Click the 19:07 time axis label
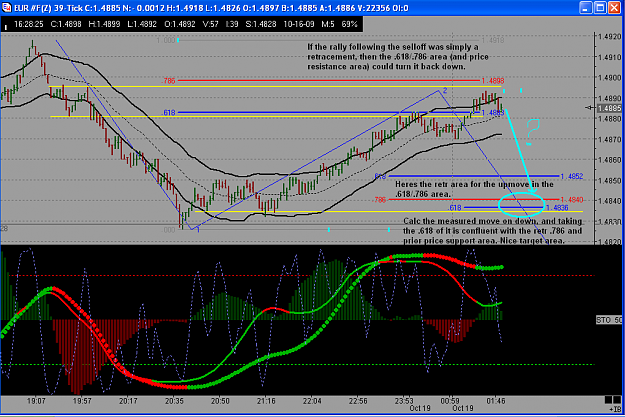The width and height of the screenshot is (625, 417). 36,401
